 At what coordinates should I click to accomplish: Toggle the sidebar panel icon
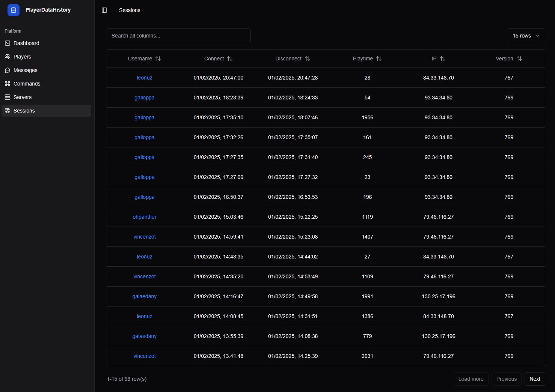click(104, 10)
